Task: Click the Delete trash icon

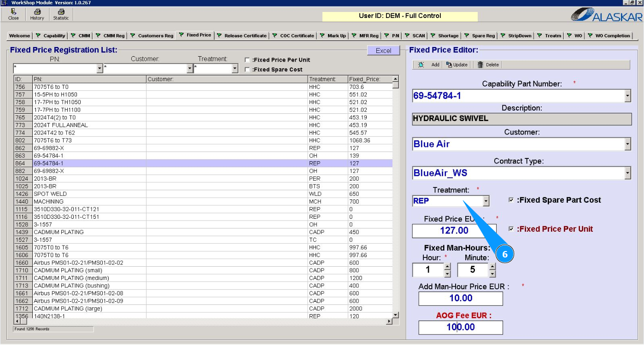Action: tap(480, 65)
